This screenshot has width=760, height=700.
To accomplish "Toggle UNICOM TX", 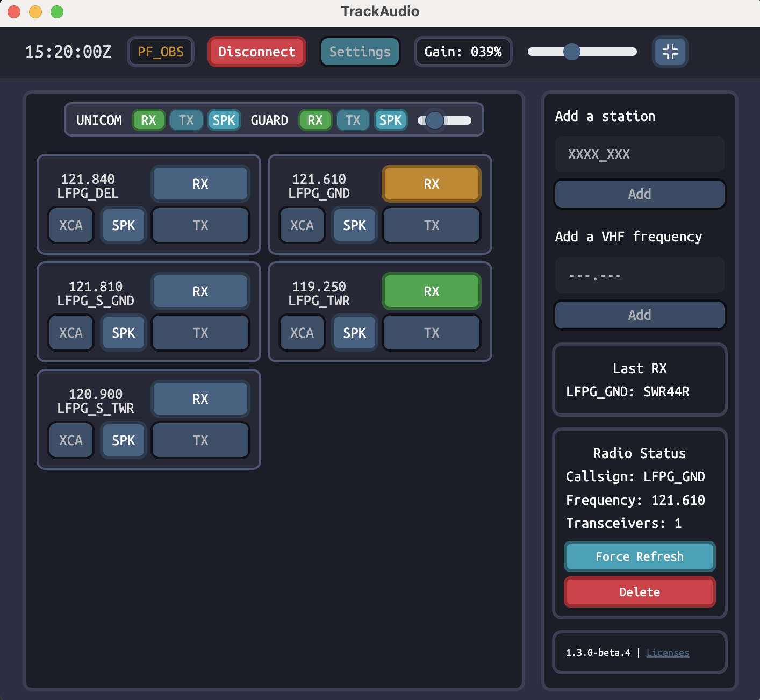I will 187,120.
